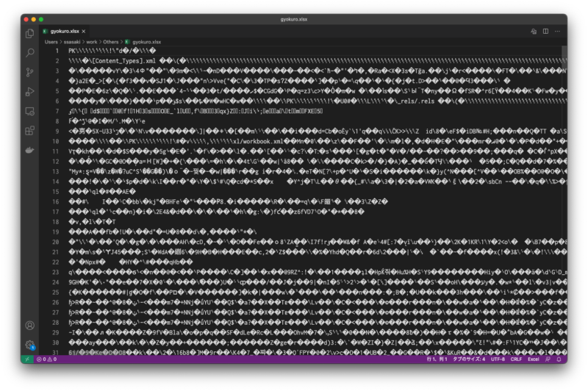Open the Search view icon
This screenshot has width=588, height=391.
tap(30, 53)
